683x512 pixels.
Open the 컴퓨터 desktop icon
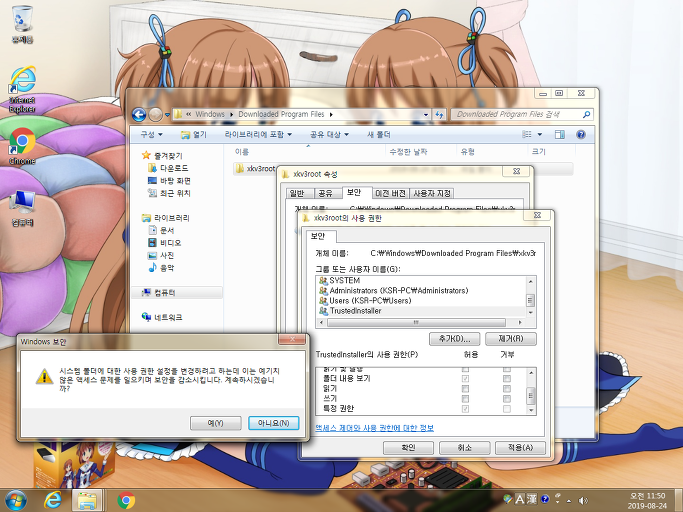pyautogui.click(x=22, y=208)
